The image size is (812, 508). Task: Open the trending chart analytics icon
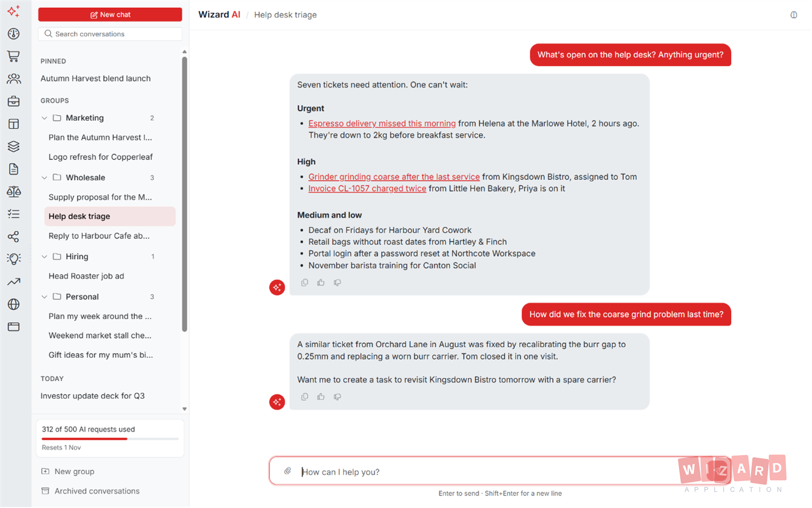(14, 282)
